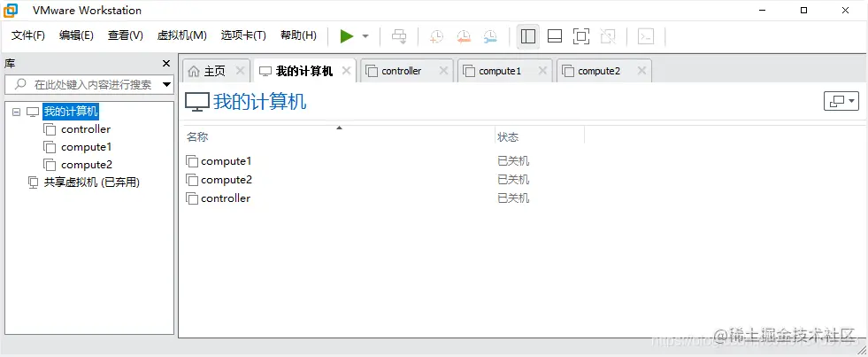868x357 pixels.
Task: Open the 编辑(E) menu
Action: pos(76,35)
